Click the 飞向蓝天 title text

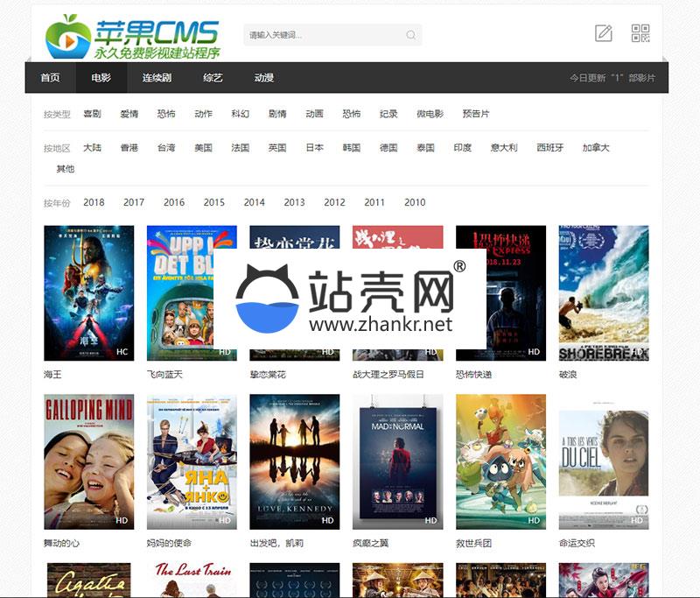coord(164,374)
